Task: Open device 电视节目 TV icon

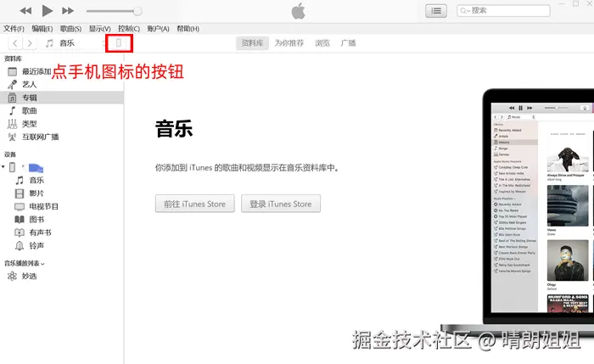Action: click(x=20, y=207)
